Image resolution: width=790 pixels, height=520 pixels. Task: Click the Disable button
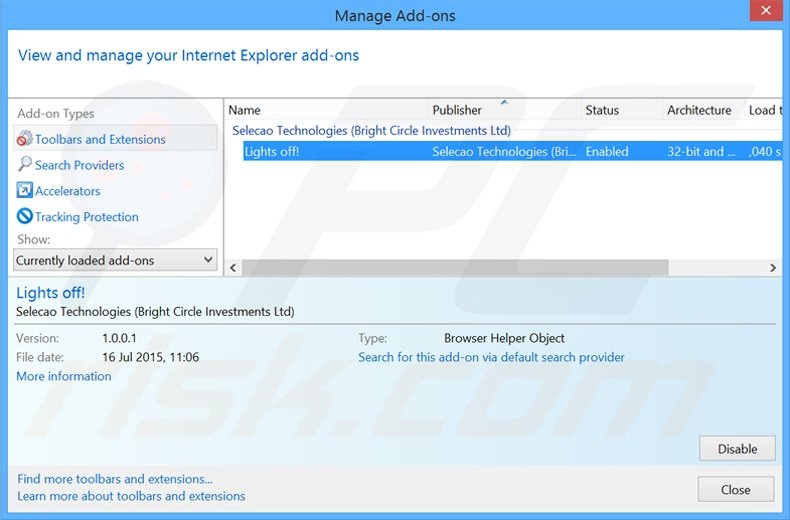pos(737,448)
